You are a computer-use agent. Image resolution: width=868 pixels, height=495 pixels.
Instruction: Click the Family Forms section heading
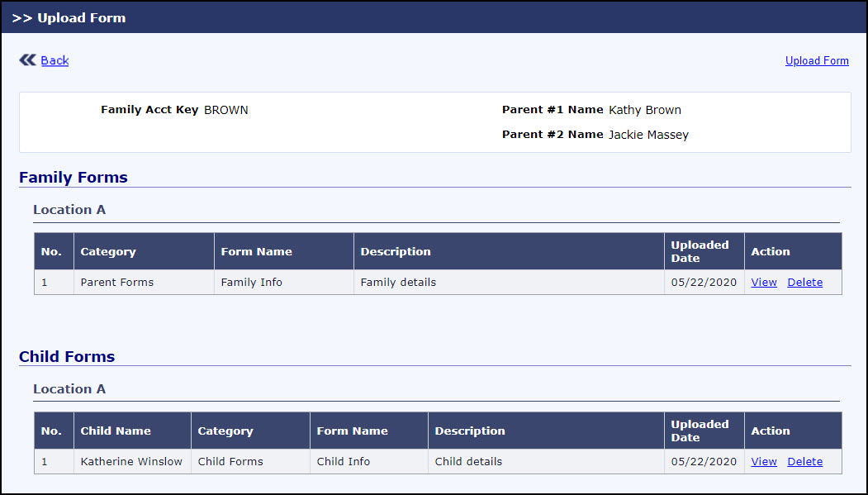[74, 178]
